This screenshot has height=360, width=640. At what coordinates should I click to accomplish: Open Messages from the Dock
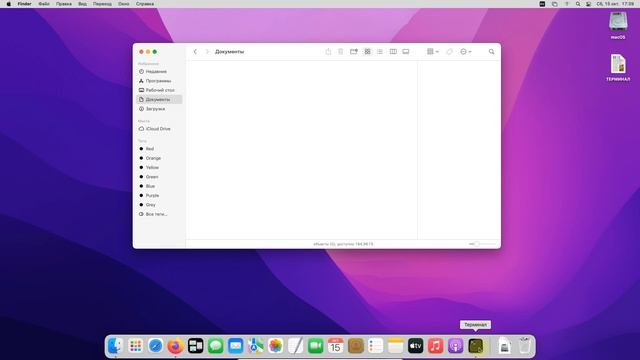pos(216,346)
